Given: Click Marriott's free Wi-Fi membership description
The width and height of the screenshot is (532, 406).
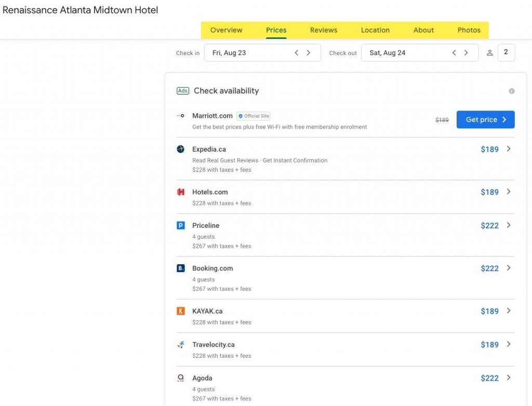Looking at the screenshot, I should pos(280,127).
